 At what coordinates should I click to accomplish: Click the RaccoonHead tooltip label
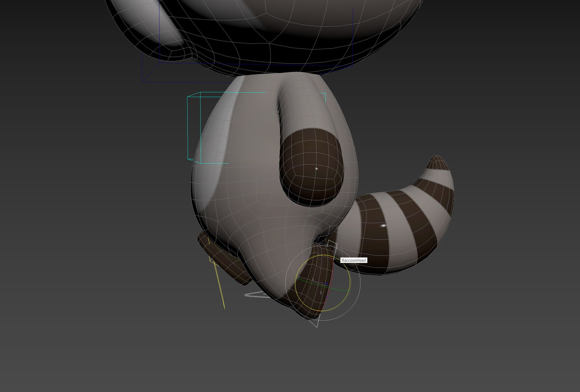tap(354, 260)
